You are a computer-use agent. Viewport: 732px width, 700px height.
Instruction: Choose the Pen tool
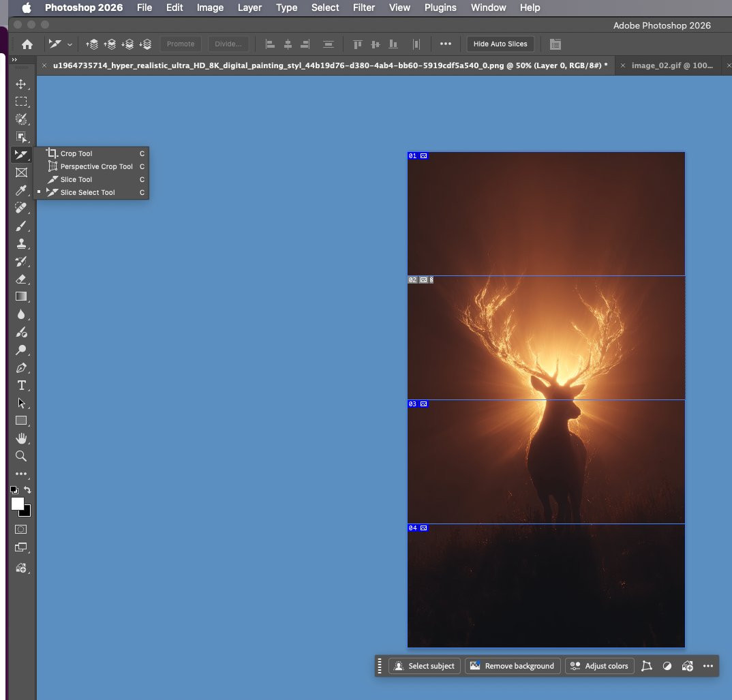tap(21, 368)
